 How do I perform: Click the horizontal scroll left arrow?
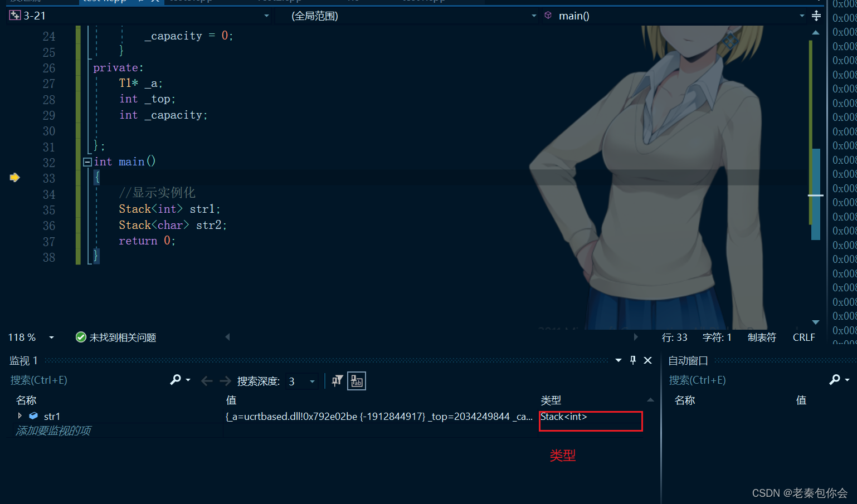(x=227, y=337)
